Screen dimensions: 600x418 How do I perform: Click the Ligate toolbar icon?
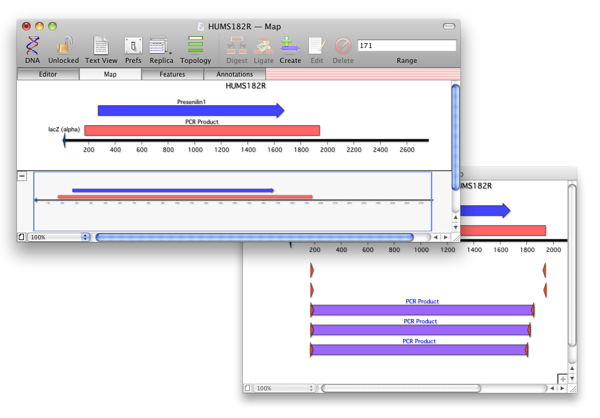263,46
